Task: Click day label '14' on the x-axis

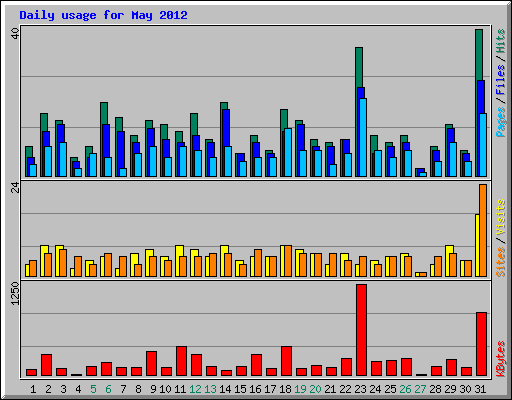Action: click(x=225, y=389)
